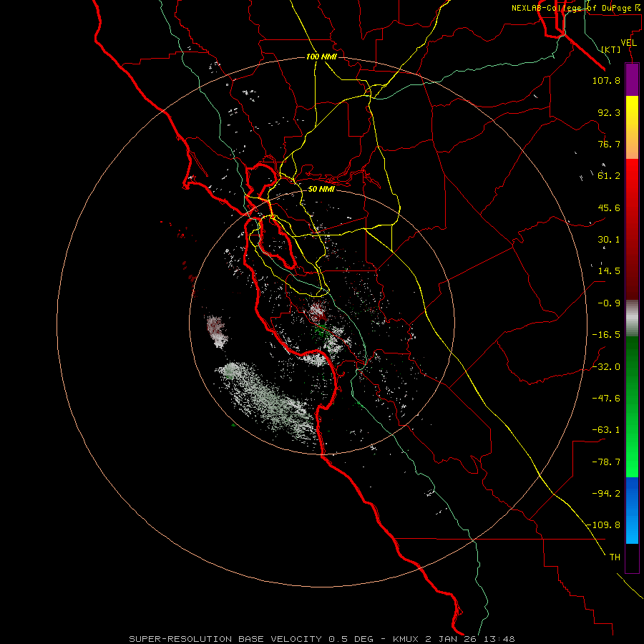644x644 pixels.
Task: Click the -109.8 legend value
Action: coord(603,525)
